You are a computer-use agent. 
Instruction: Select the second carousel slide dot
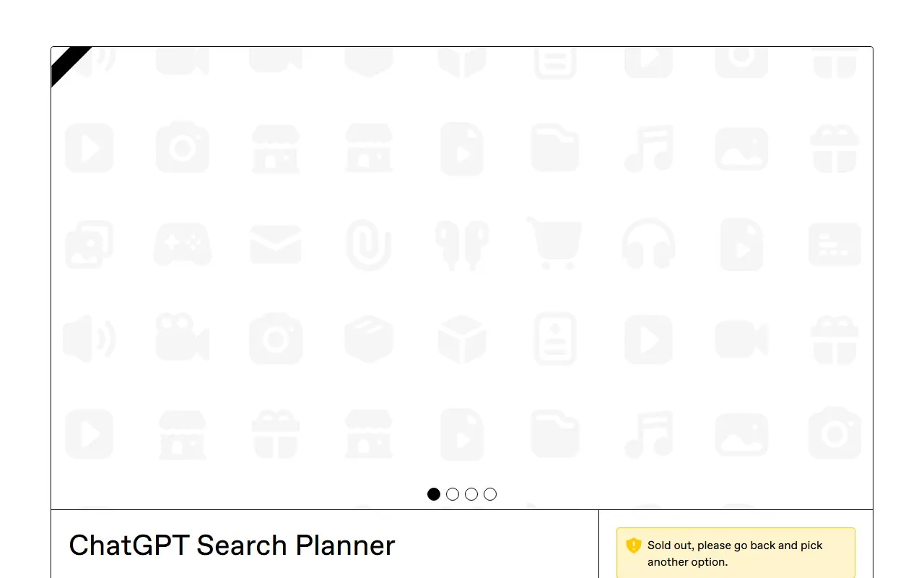[453, 494]
